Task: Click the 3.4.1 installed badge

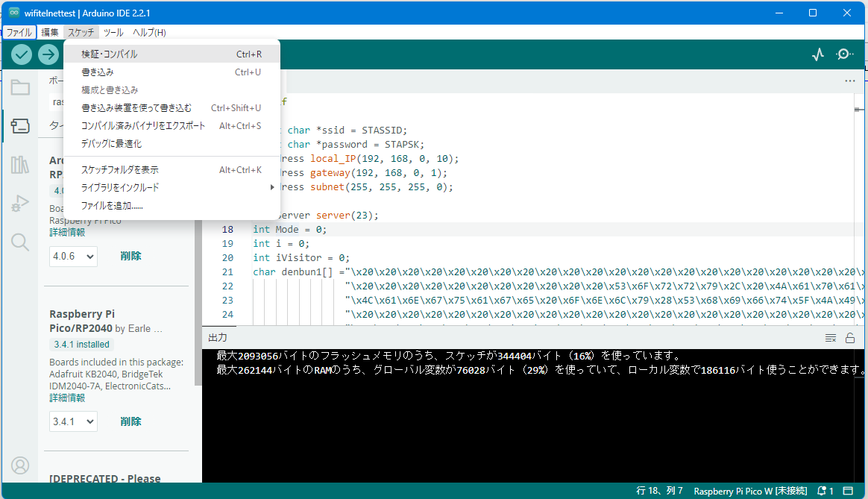Action: point(82,345)
